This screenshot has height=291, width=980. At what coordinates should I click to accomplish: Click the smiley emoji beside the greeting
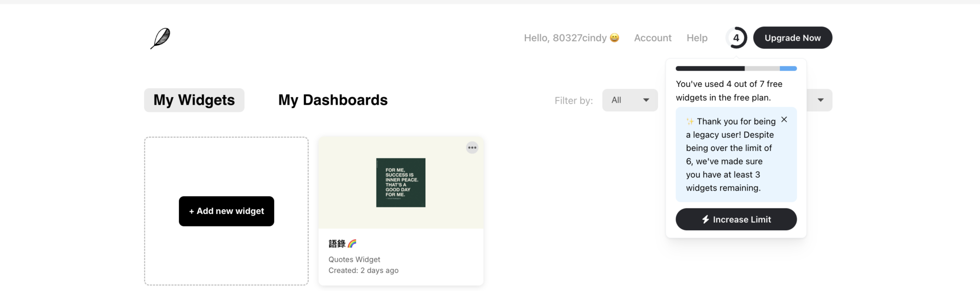[614, 38]
